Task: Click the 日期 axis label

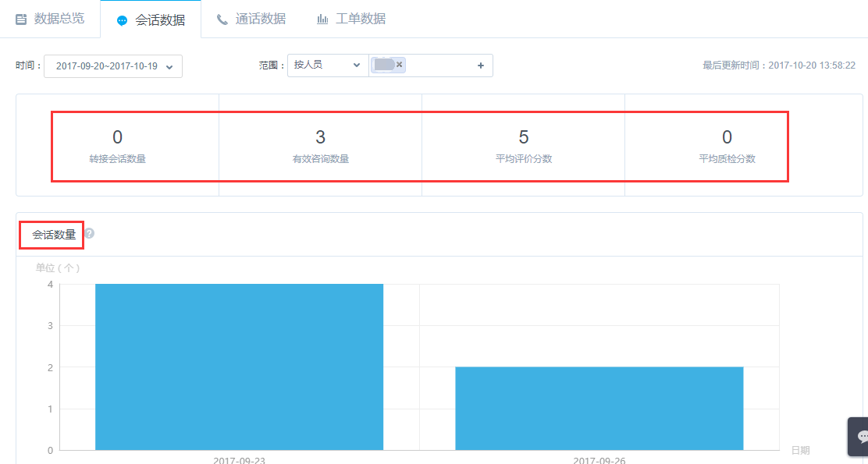Action: click(x=800, y=450)
